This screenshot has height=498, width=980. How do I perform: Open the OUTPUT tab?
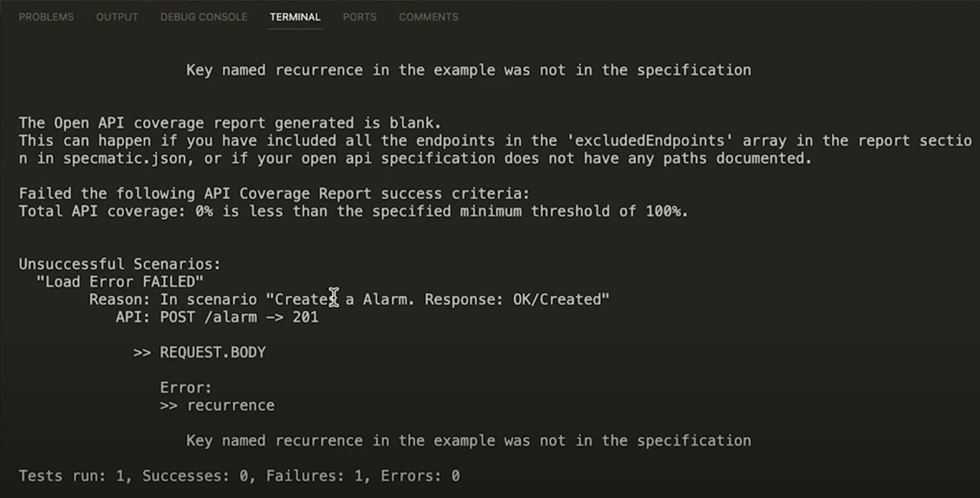point(117,17)
